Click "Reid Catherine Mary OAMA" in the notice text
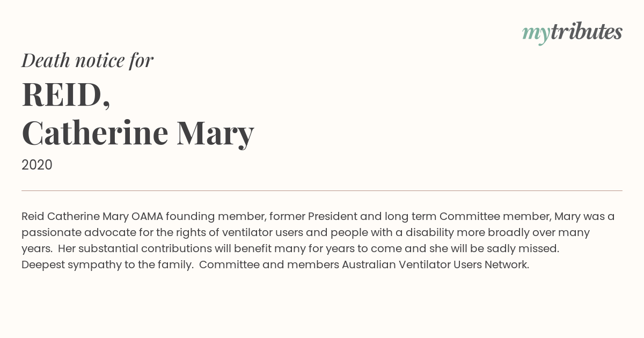 (x=92, y=217)
